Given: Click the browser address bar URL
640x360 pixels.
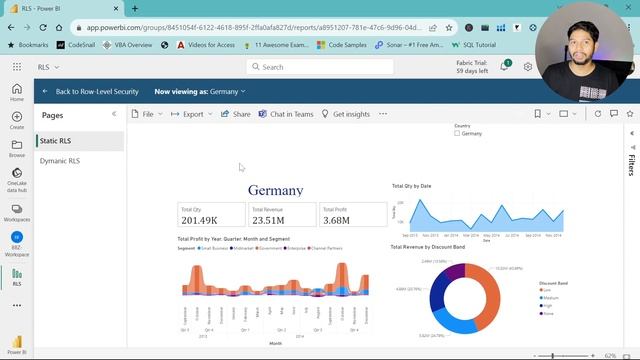Looking at the screenshot, I should click(253, 28).
